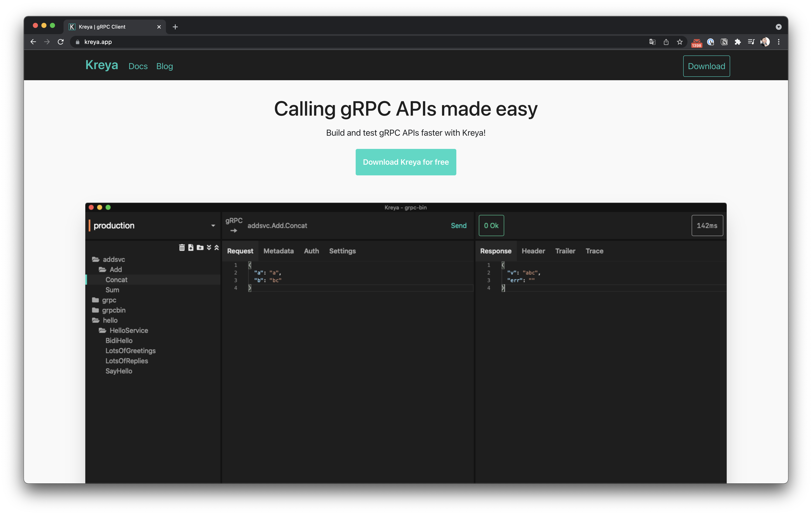This screenshot has width=812, height=515.
Task: Open the Blog link
Action: pos(165,66)
